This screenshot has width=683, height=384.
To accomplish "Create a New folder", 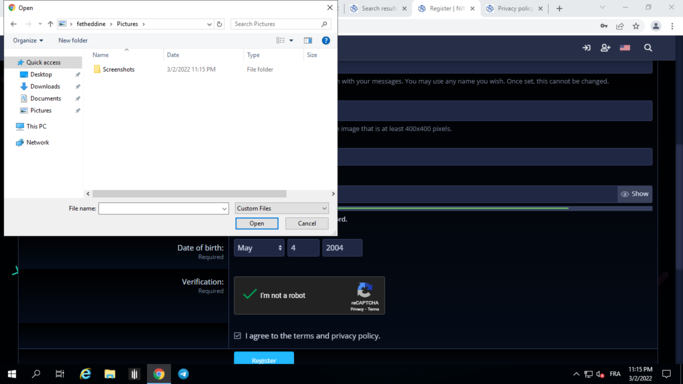I will [x=73, y=40].
